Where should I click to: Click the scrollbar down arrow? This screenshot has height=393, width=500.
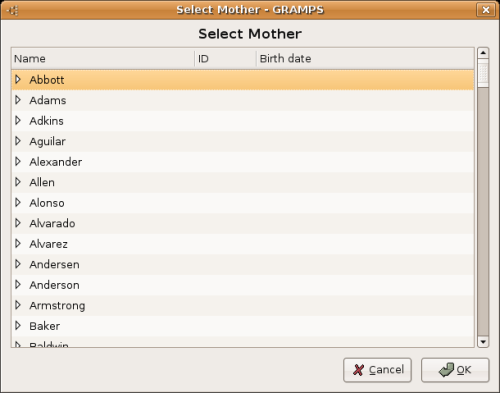pyautogui.click(x=483, y=342)
